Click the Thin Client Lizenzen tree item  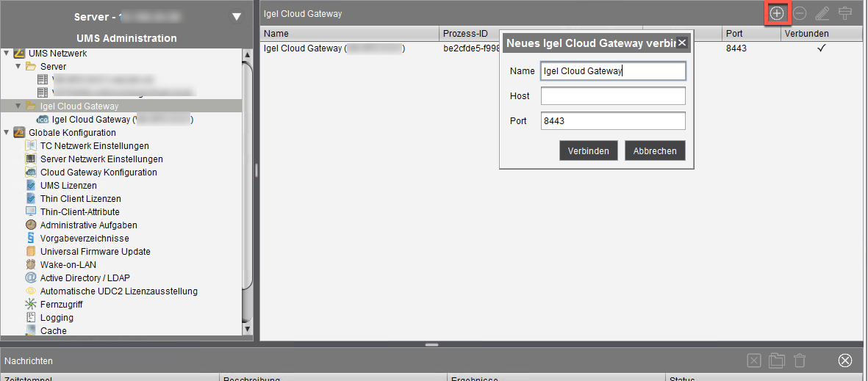[81, 198]
